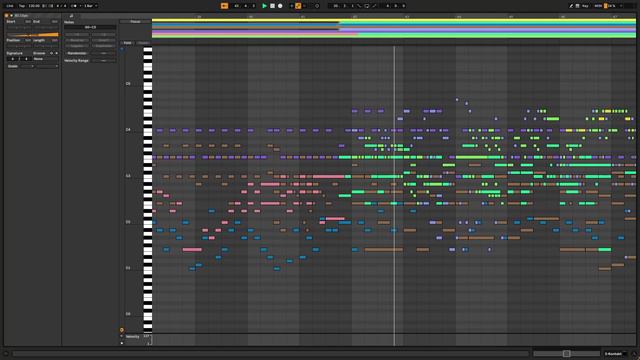Toggle the clip activator circle in the Clip panel

pyautogui.click(x=6, y=16)
